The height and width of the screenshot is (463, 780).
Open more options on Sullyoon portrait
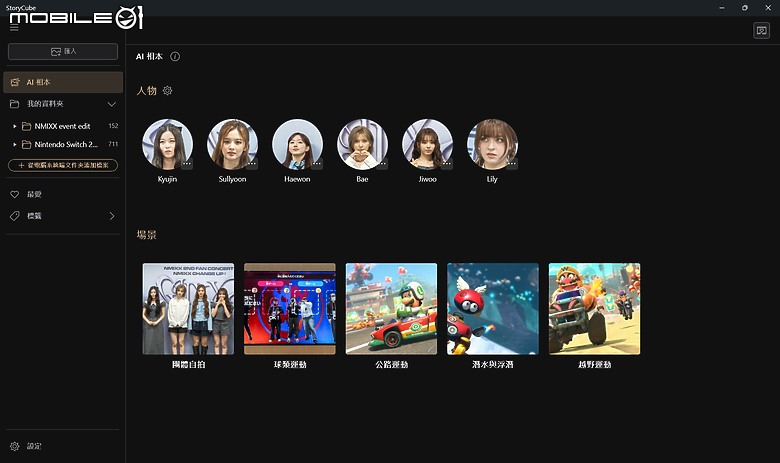[x=252, y=164]
